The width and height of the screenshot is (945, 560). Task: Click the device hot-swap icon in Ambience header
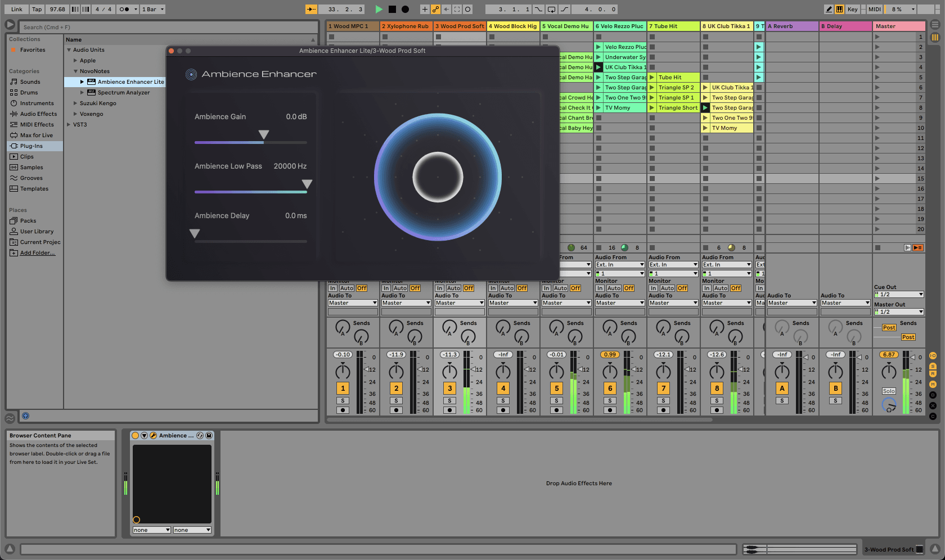[x=200, y=435]
